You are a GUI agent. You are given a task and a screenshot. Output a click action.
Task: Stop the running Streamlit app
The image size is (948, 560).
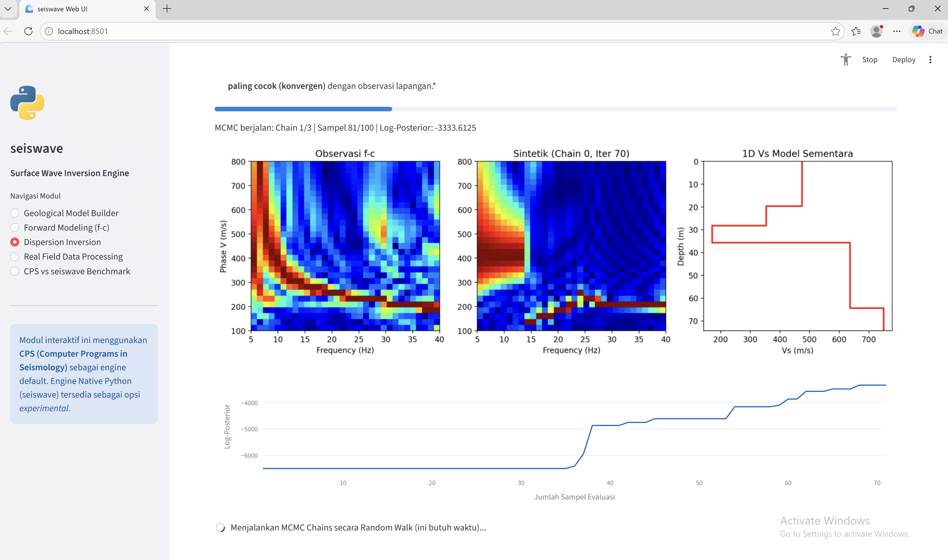(870, 60)
